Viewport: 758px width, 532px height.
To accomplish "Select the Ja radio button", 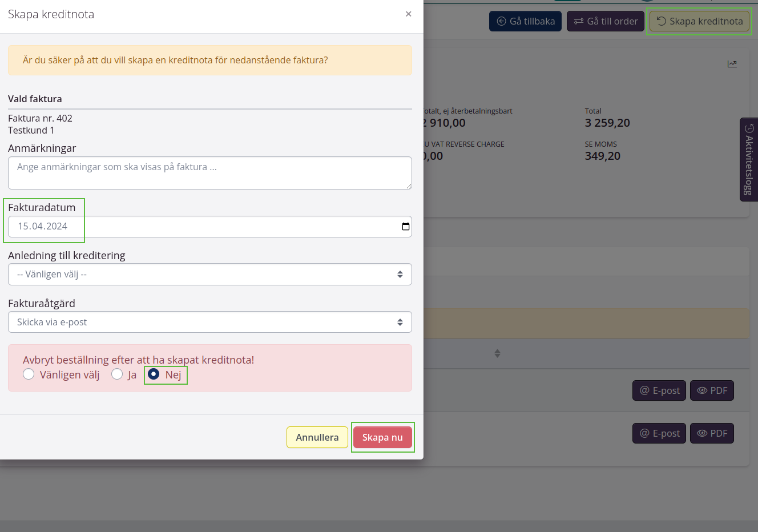I will (x=117, y=374).
